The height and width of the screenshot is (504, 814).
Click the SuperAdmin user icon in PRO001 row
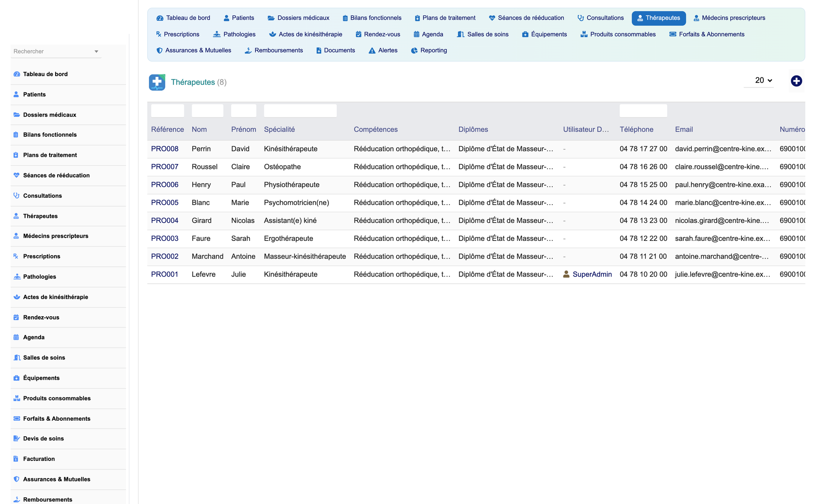[566, 274]
